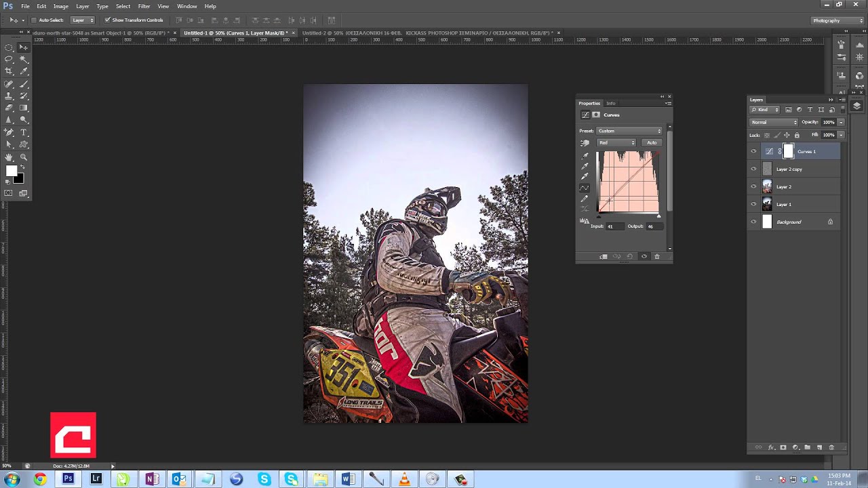The width and height of the screenshot is (868, 488).
Task: Enable the Auto-Select checkbox
Action: 34,20
